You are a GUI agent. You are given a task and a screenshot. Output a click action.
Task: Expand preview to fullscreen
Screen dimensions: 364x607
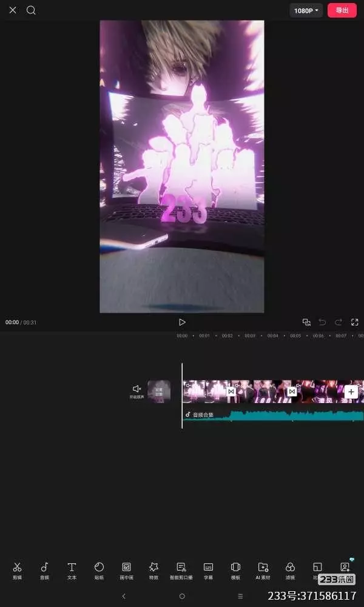355,322
